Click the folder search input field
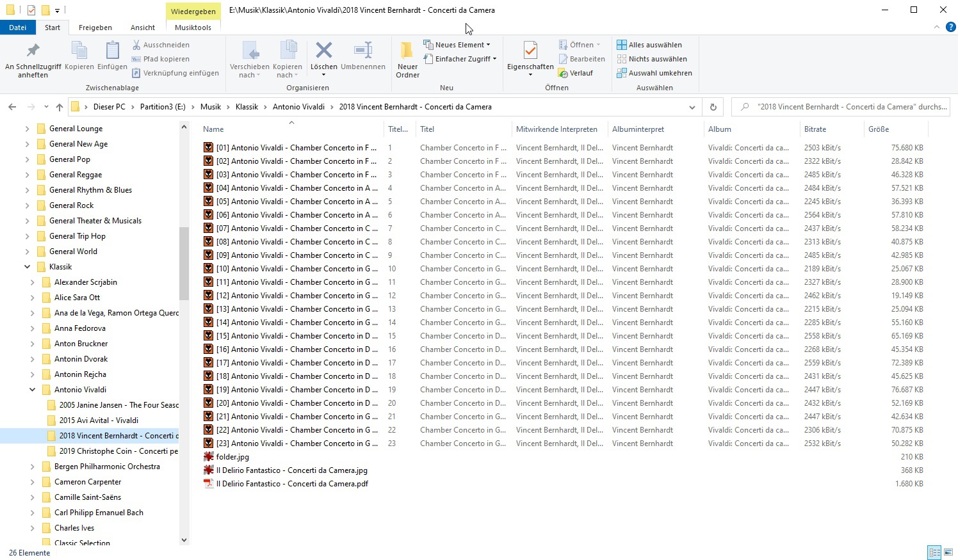Viewport: 958px width, 560px height. click(x=845, y=107)
